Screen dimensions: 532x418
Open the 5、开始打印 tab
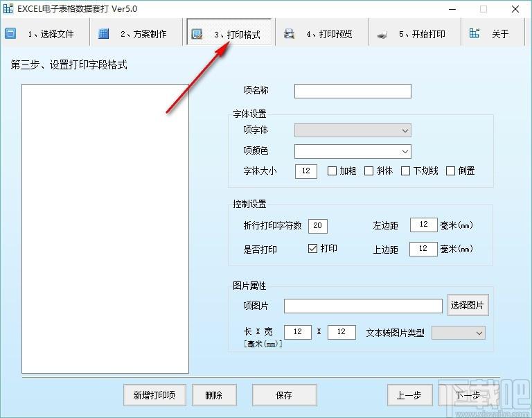(415, 33)
